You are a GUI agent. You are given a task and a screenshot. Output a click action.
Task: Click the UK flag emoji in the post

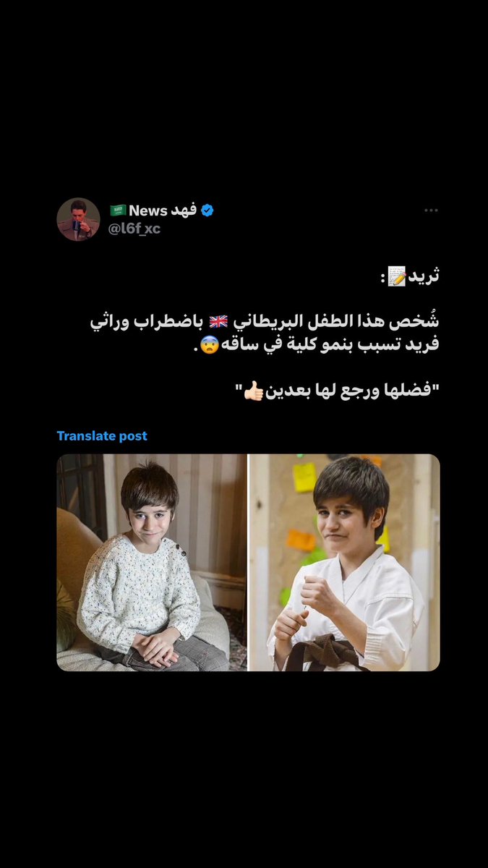pyautogui.click(x=218, y=323)
